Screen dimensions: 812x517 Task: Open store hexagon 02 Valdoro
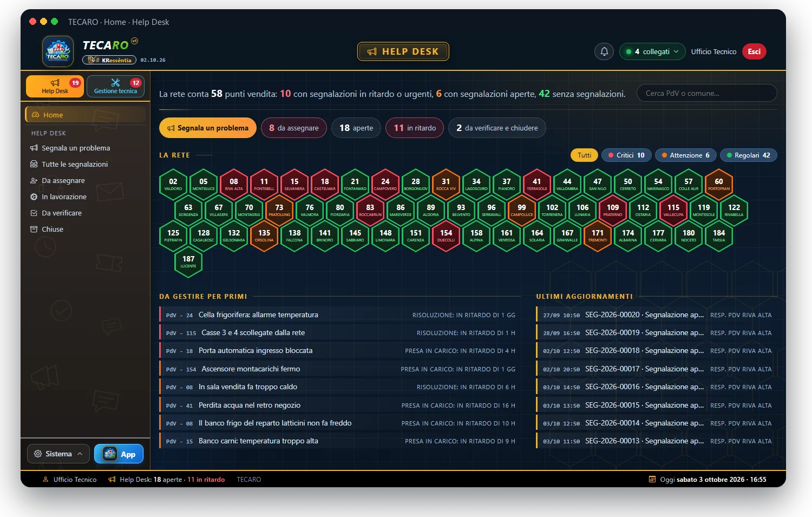tap(173, 184)
